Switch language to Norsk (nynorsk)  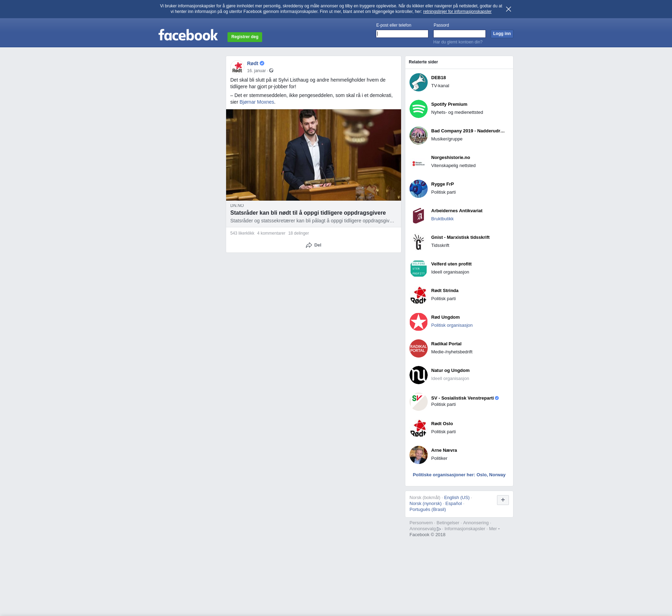pyautogui.click(x=426, y=504)
